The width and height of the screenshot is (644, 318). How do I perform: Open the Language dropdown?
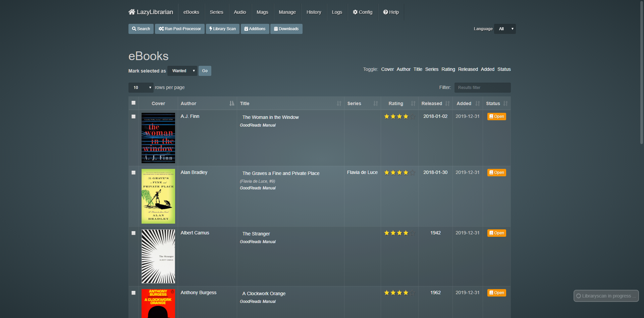coord(505,29)
